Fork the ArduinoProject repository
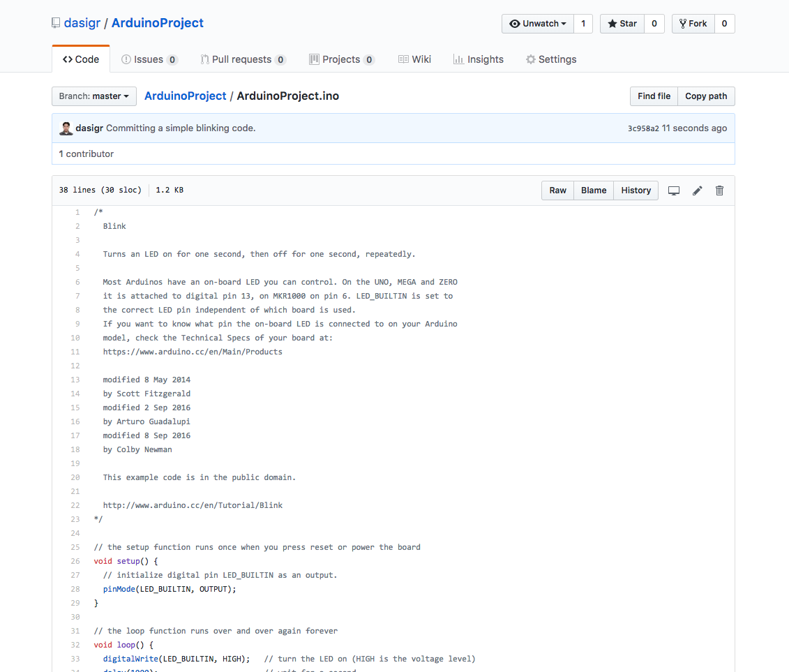The height and width of the screenshot is (672, 789). 693,24
